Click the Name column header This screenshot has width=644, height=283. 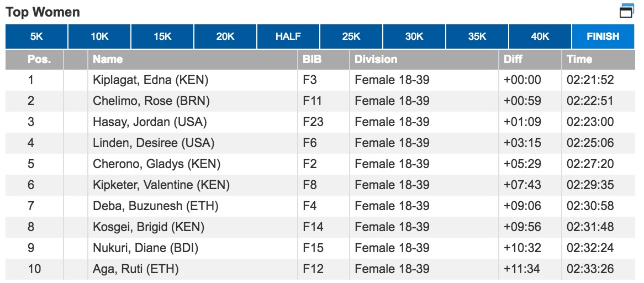pyautogui.click(x=108, y=59)
